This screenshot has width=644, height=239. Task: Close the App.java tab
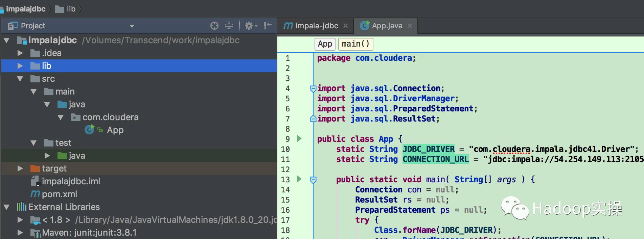click(x=410, y=26)
